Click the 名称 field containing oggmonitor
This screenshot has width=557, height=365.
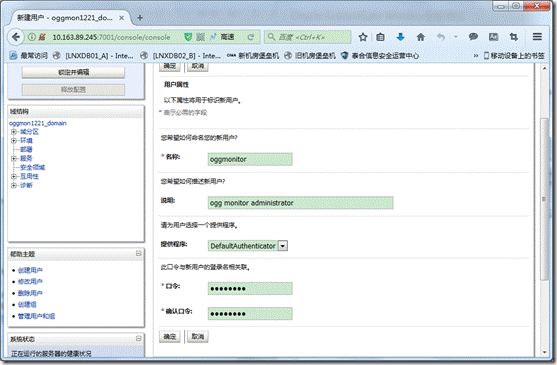point(250,159)
